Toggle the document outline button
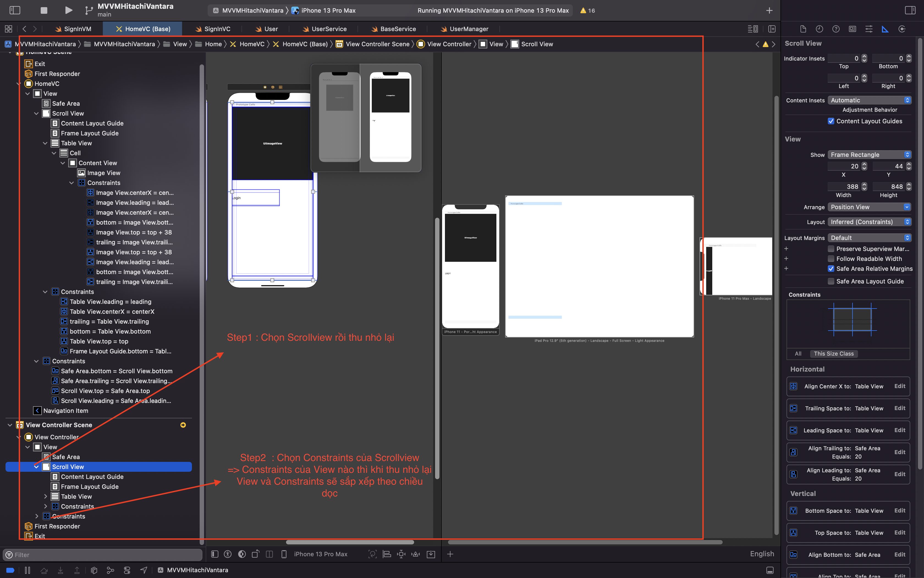 [215, 554]
